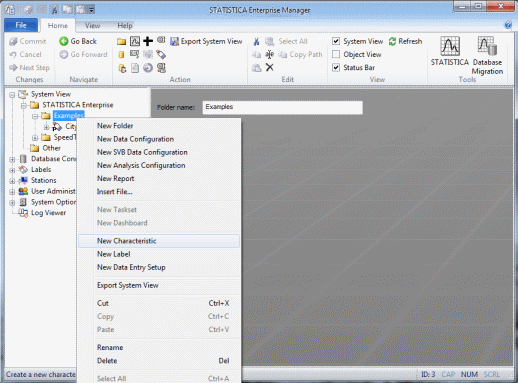Toggle the Status Bar checkbox

[336, 67]
